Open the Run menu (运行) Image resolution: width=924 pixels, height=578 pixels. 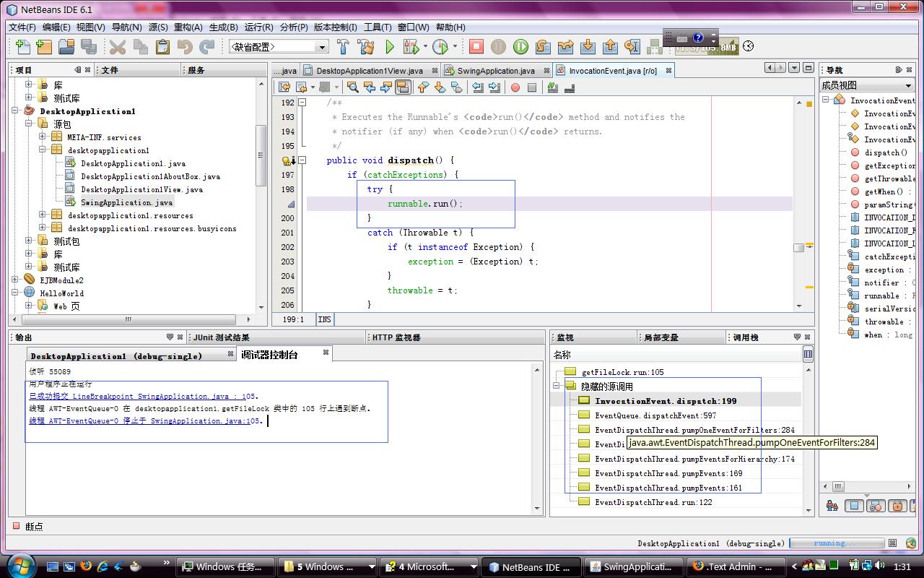pos(258,27)
